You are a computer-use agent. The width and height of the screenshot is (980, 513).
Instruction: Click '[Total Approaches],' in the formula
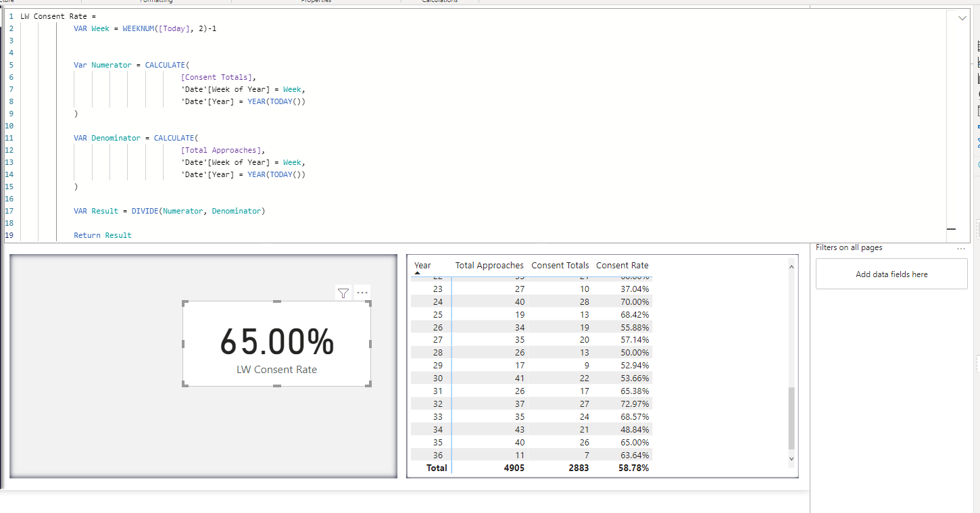[223, 150]
